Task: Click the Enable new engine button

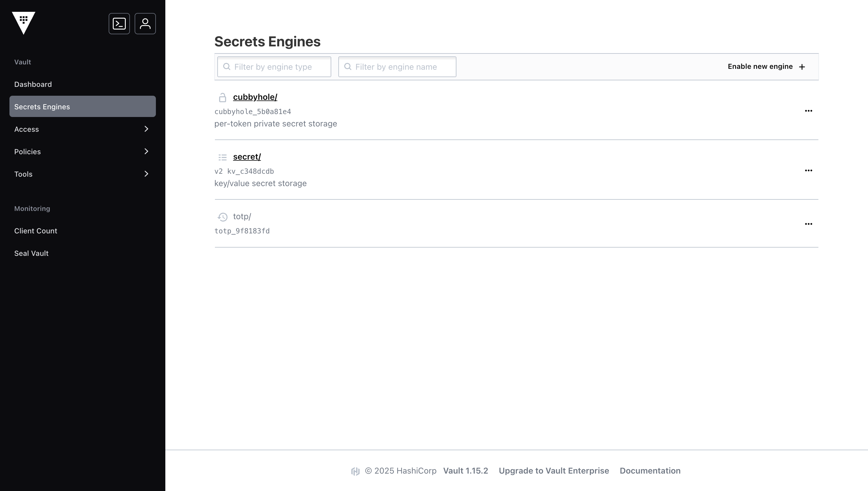Action: click(x=760, y=66)
